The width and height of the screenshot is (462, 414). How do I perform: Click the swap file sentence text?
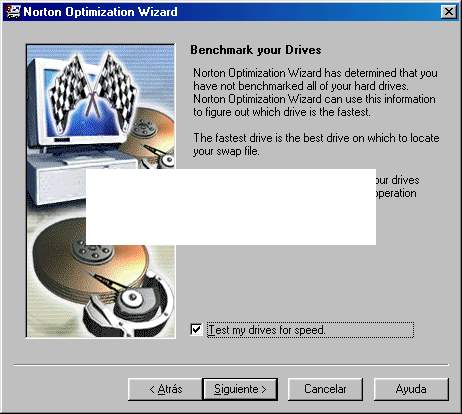point(316,144)
